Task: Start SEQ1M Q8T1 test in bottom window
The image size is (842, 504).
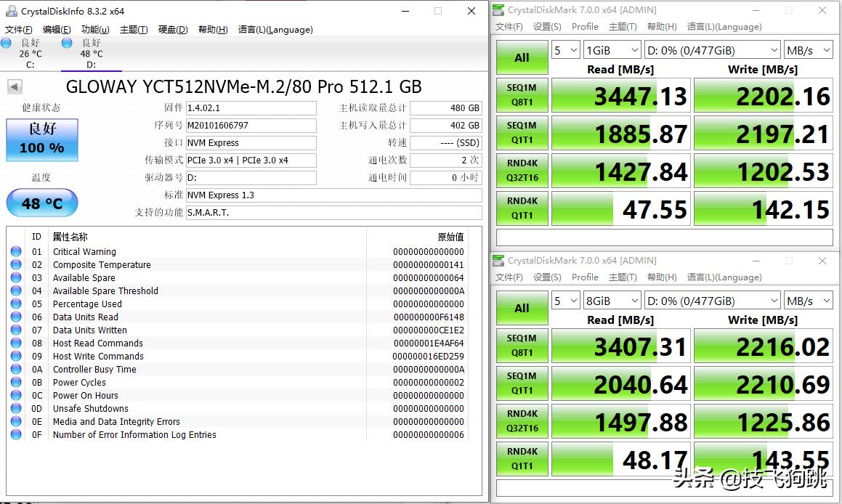Action: coord(522,346)
